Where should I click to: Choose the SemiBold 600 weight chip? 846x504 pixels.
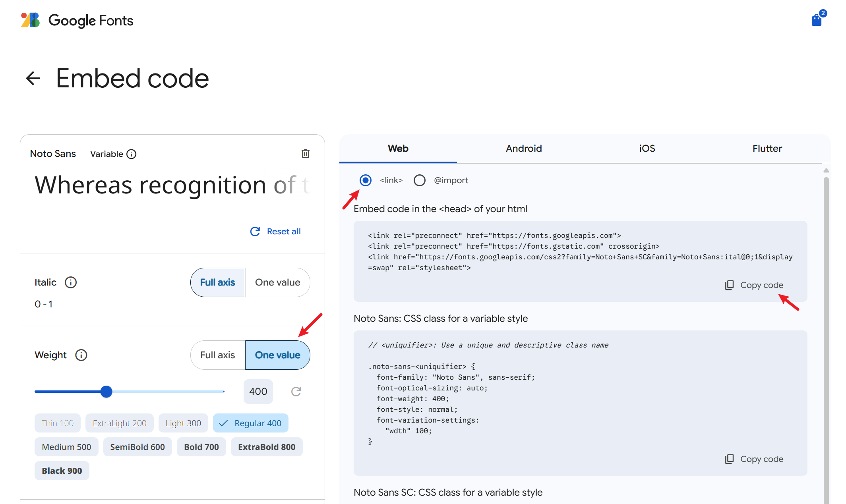137,447
